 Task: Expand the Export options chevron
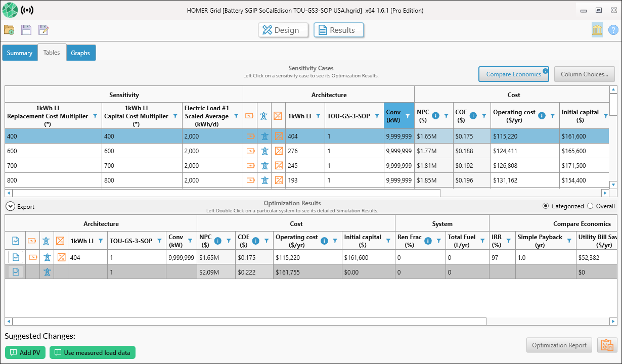click(x=10, y=206)
